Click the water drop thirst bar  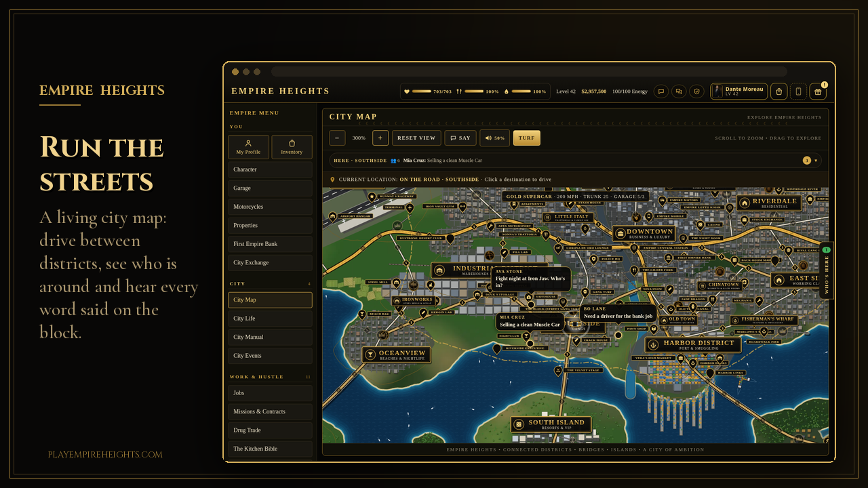coord(526,91)
